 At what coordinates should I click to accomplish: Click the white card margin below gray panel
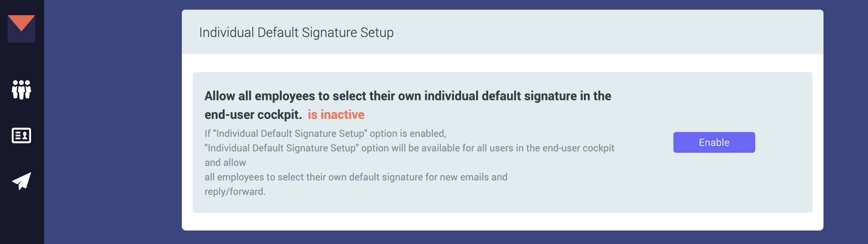(x=503, y=221)
